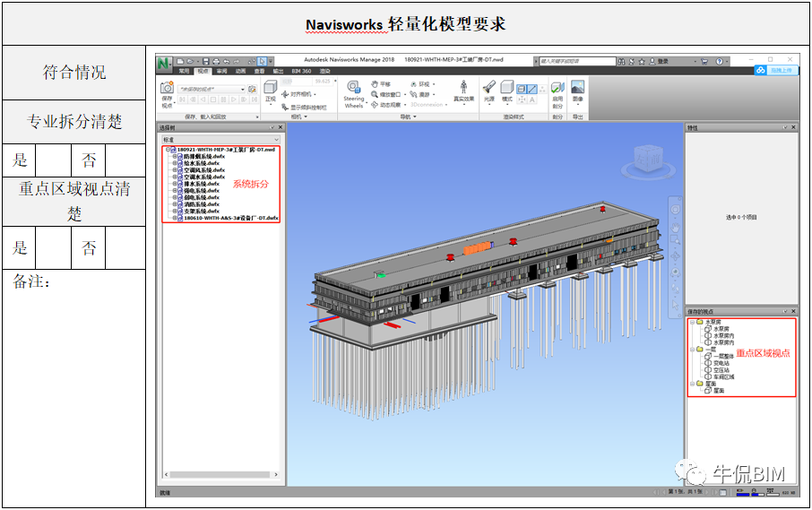Open the Navisworks application menu button
Viewport: 812px width, 510px height.
click(164, 64)
